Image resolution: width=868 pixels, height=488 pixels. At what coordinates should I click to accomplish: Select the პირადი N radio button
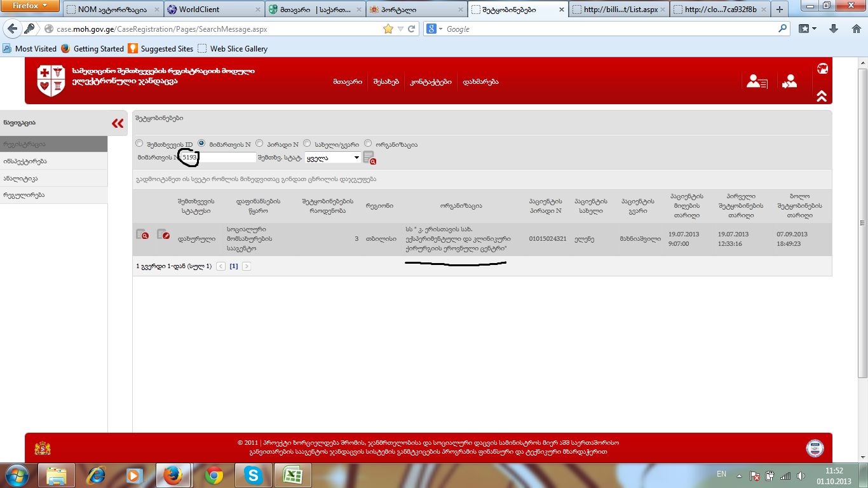point(259,144)
